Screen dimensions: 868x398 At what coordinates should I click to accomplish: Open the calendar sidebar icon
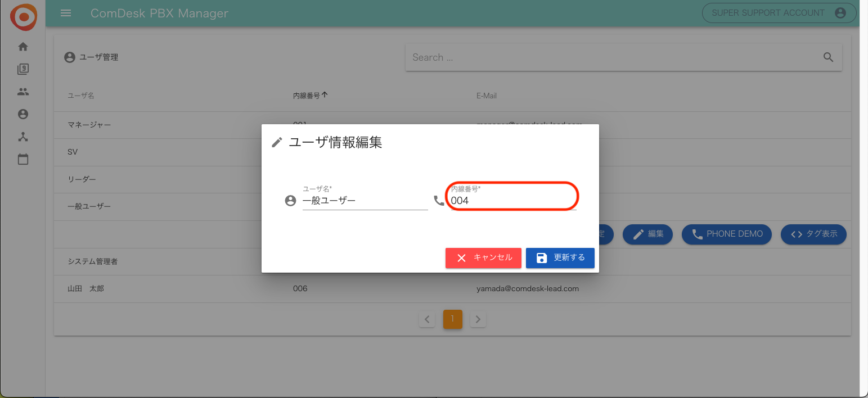[23, 159]
